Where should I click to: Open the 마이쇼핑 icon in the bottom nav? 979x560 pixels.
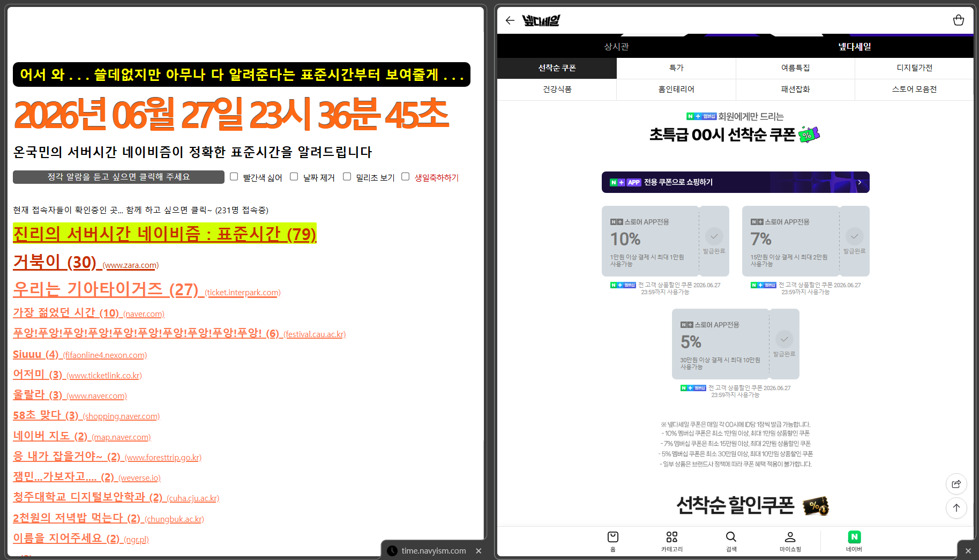point(790,541)
